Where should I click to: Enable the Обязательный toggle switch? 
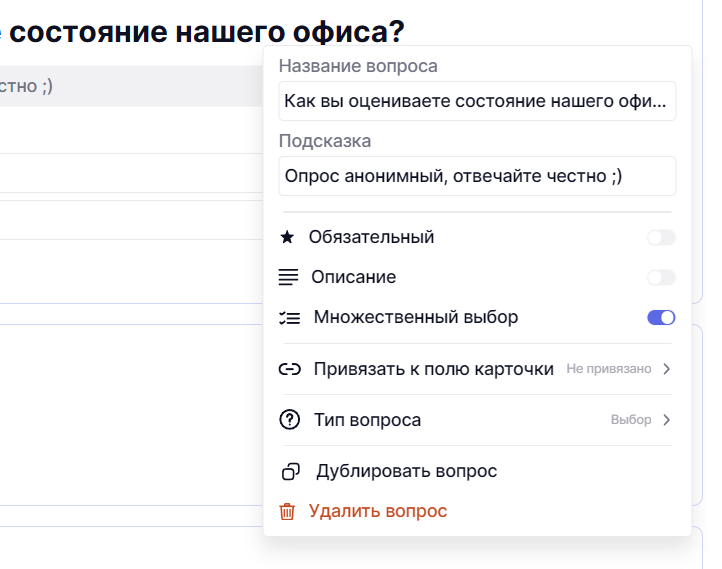[x=661, y=237]
